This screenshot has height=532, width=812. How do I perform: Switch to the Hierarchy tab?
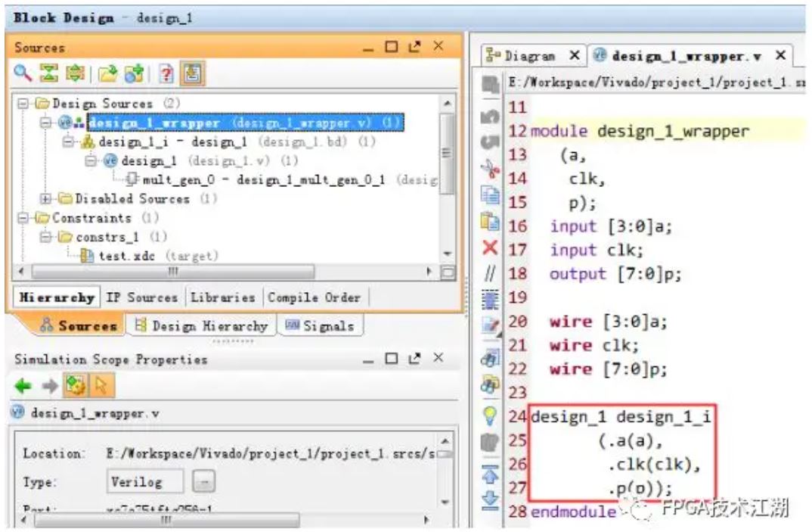click(57, 297)
